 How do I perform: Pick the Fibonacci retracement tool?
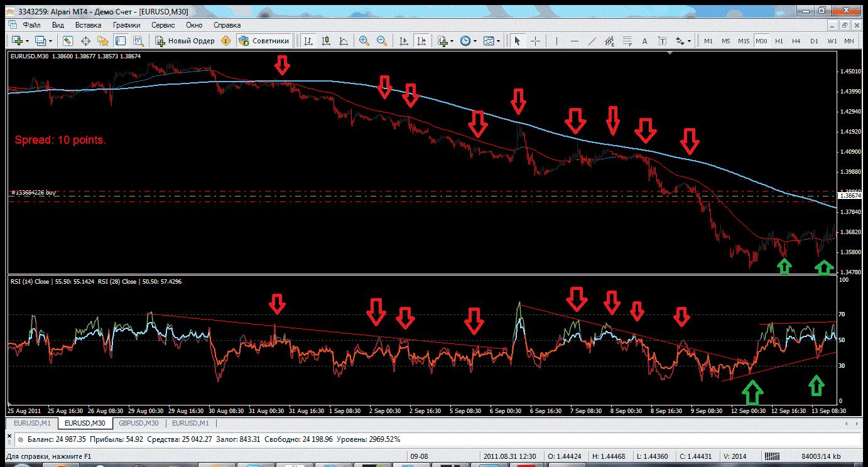[626, 41]
